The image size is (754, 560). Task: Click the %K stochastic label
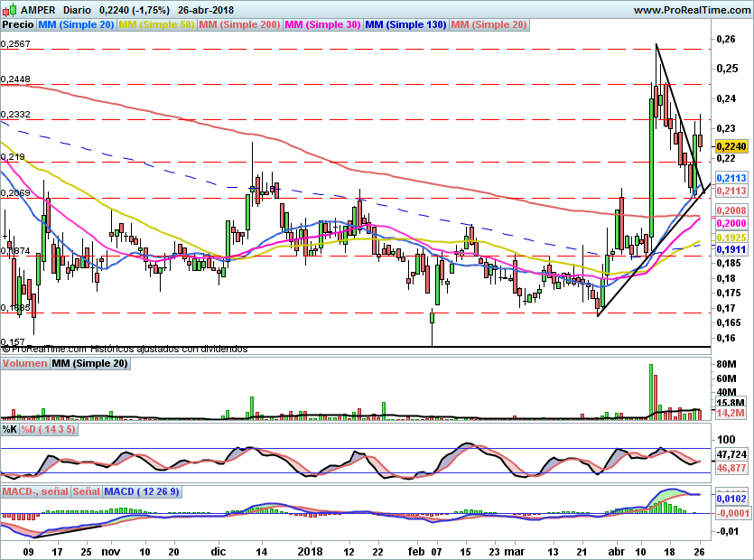tap(10, 430)
